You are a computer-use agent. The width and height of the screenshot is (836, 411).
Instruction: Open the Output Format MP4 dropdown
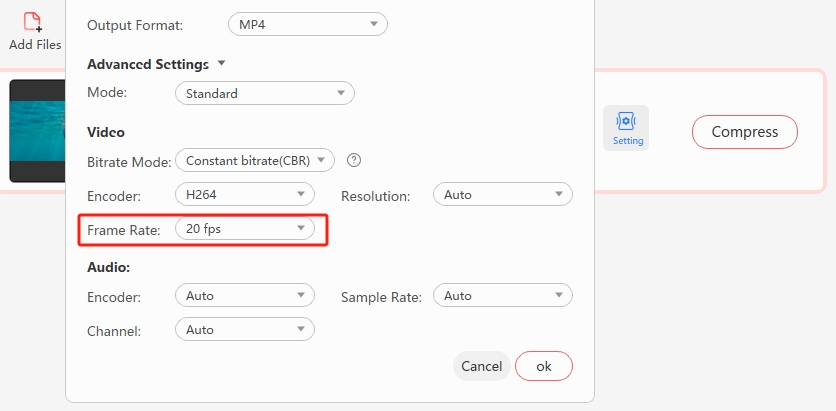click(x=306, y=24)
